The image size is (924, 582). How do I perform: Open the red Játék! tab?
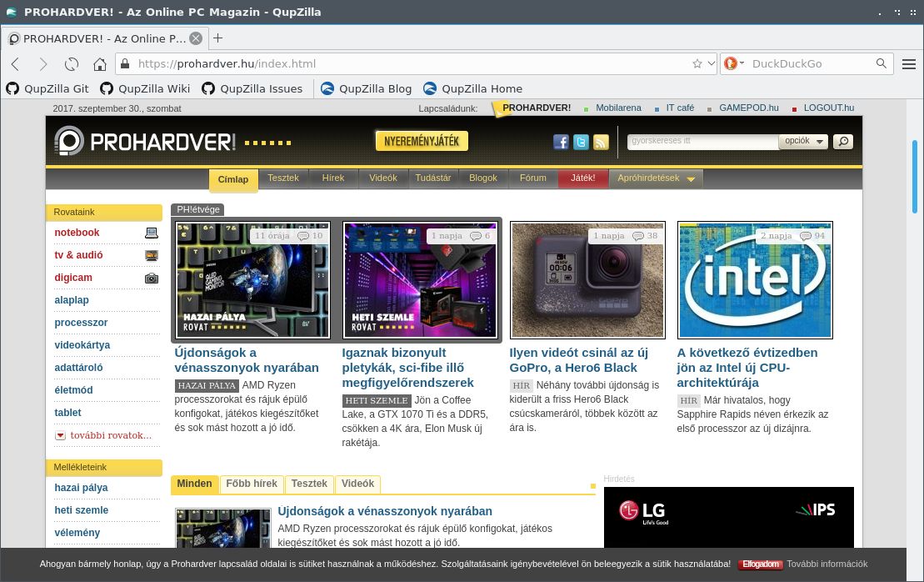(582, 178)
